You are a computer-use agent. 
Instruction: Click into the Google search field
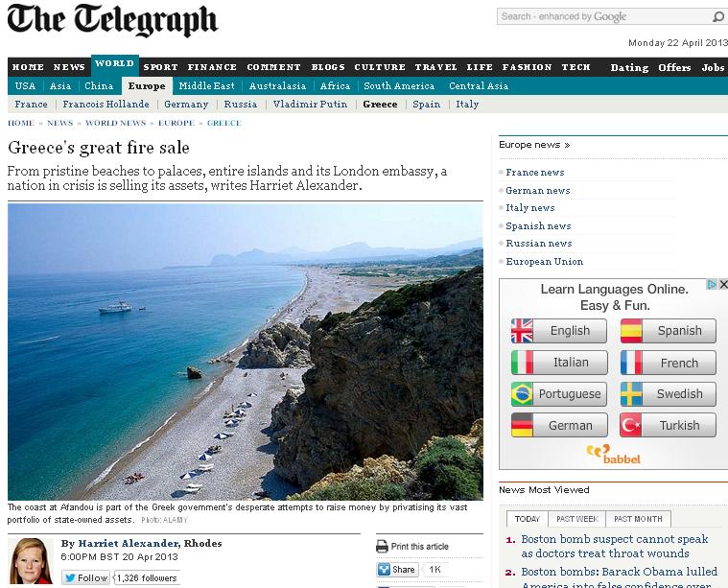click(x=603, y=16)
